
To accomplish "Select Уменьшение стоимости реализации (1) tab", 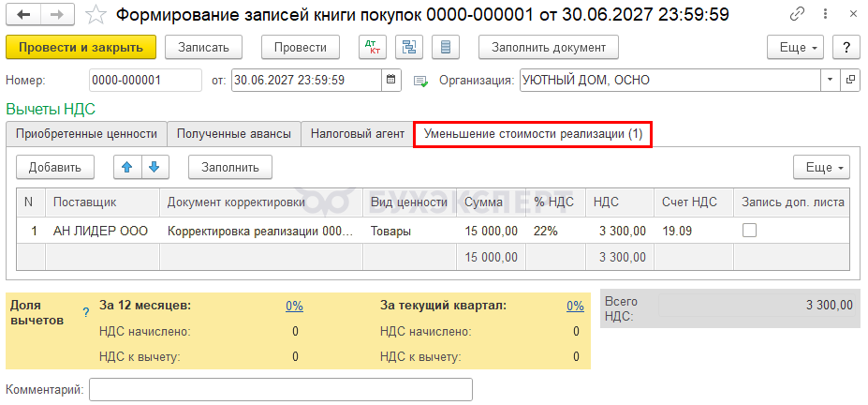I will [533, 135].
